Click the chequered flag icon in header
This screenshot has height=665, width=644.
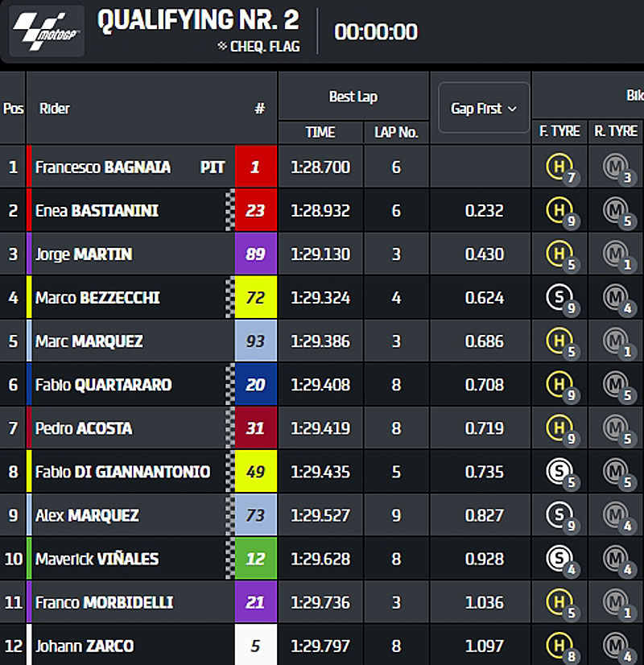point(222,46)
